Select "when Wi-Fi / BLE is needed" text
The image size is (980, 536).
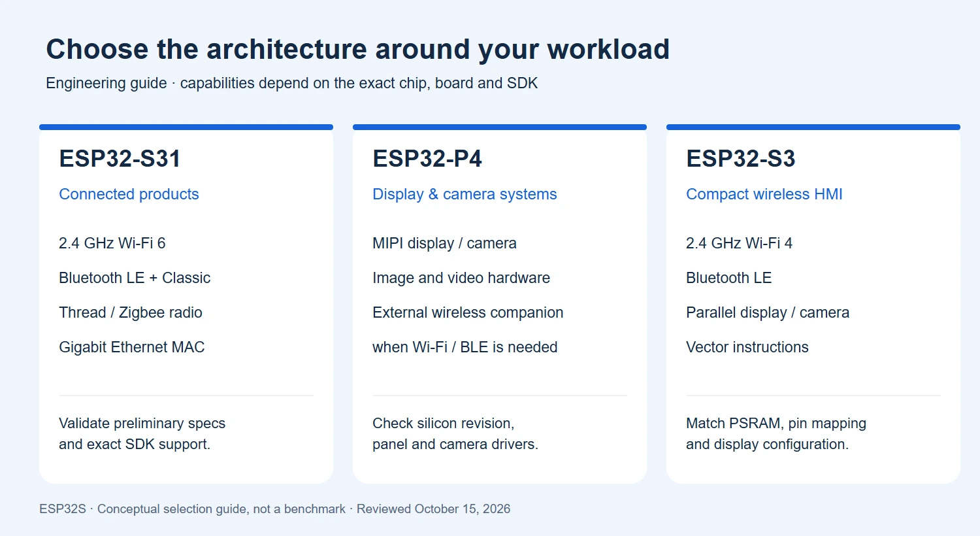pyautogui.click(x=465, y=347)
